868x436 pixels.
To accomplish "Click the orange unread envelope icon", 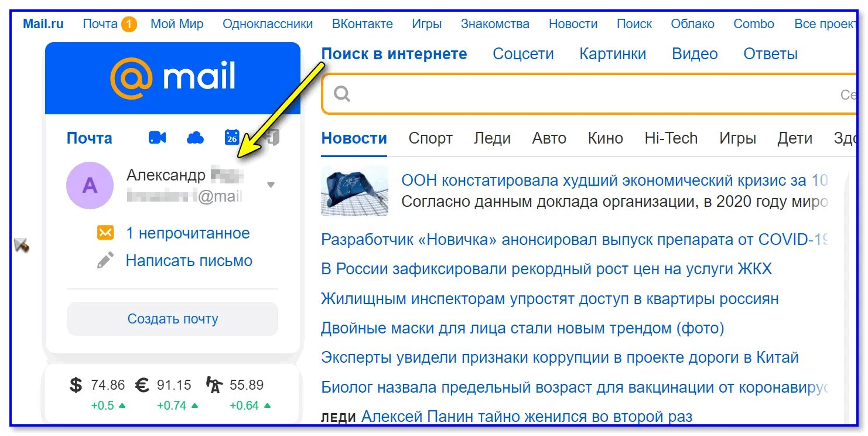I will [x=105, y=233].
